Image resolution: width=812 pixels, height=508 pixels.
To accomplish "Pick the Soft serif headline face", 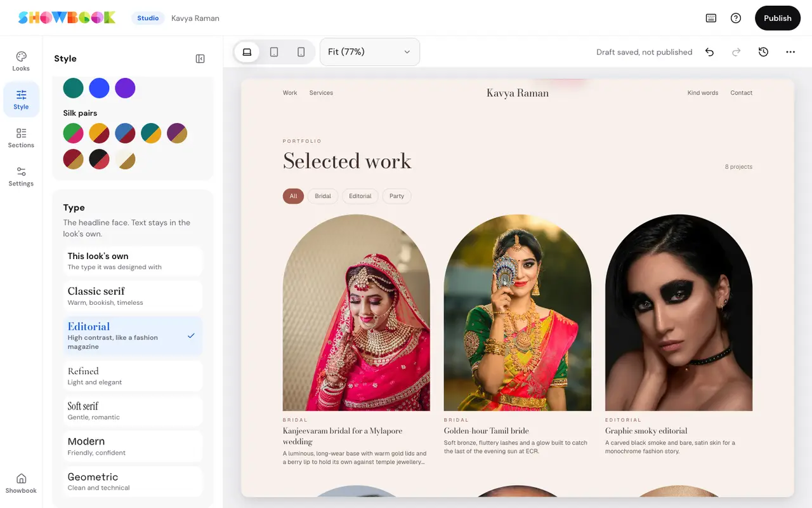I will [133, 411].
